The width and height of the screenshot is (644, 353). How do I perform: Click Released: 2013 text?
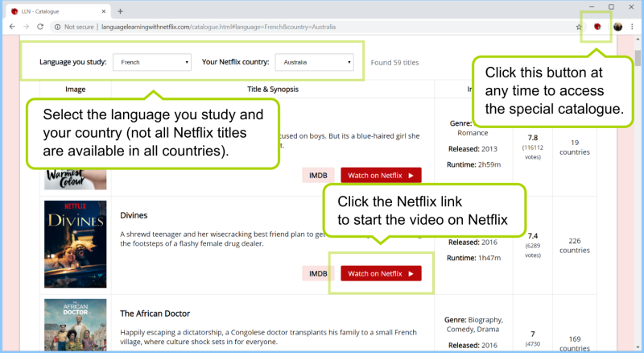pos(473,149)
